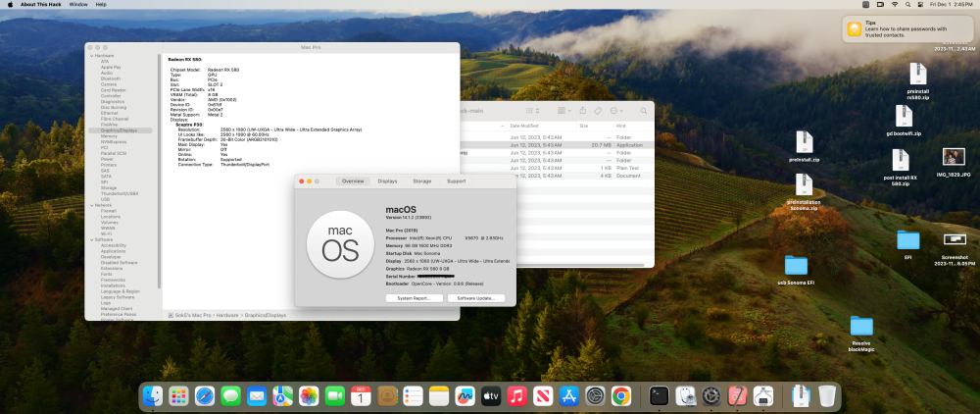The image size is (980, 414).
Task: Click the Finder tag toolbar icon
Action: [x=598, y=111]
